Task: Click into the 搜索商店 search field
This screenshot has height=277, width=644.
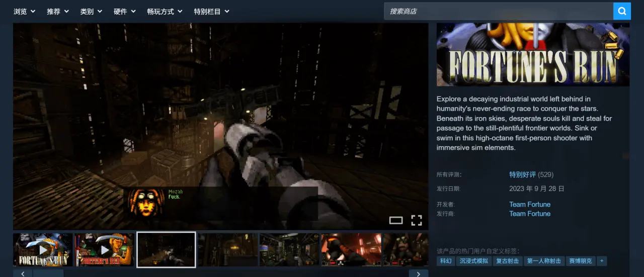Action: pos(499,11)
